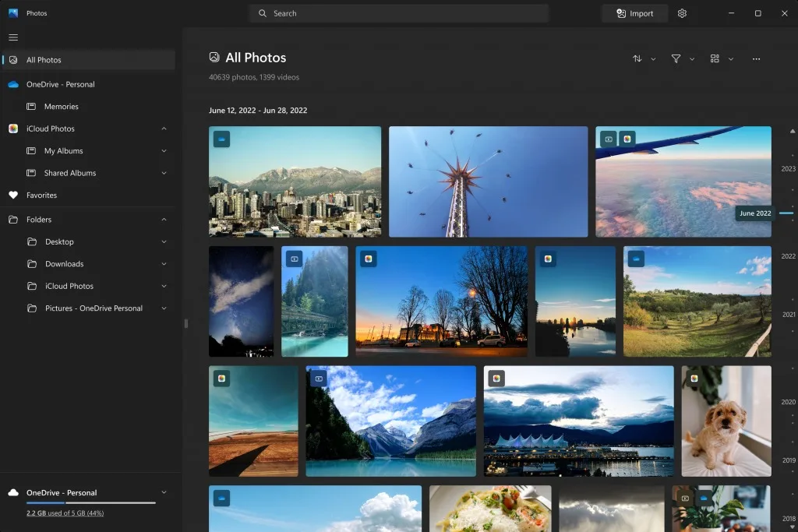Open Settings gear icon
The image size is (798, 532).
682,13
